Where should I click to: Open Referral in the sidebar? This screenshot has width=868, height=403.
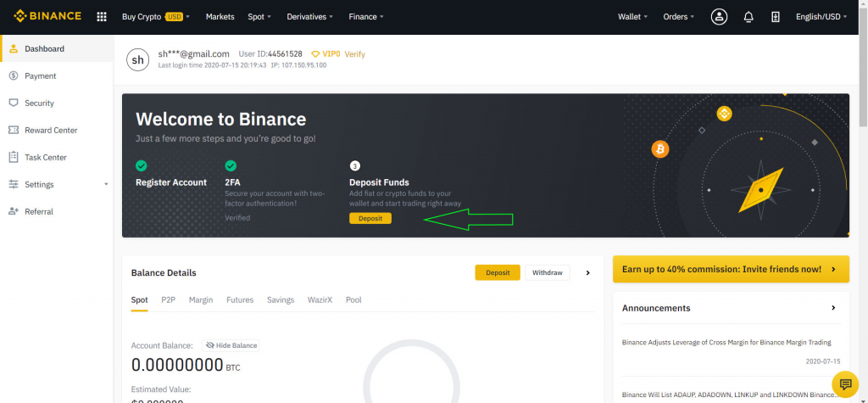tap(57, 212)
